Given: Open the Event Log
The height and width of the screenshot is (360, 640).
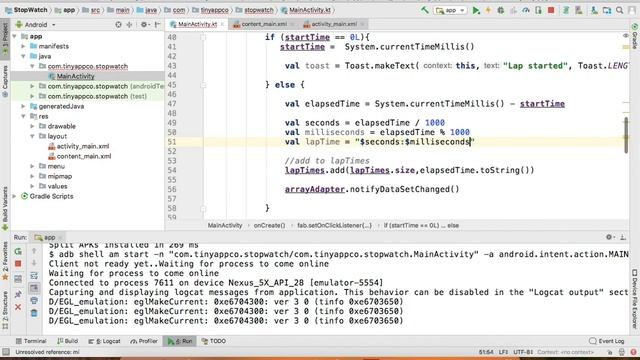Looking at the screenshot, I should pyautogui.click(x=607, y=341).
